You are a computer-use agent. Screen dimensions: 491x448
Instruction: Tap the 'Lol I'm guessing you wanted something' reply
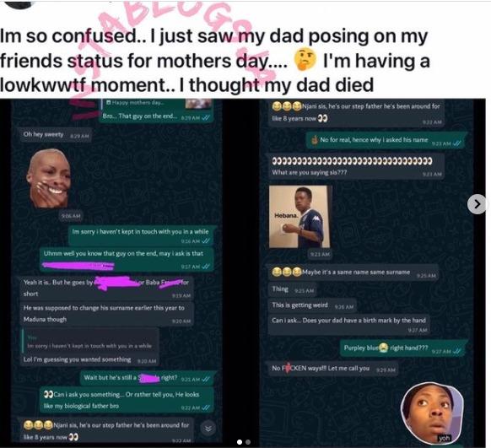tap(89, 347)
